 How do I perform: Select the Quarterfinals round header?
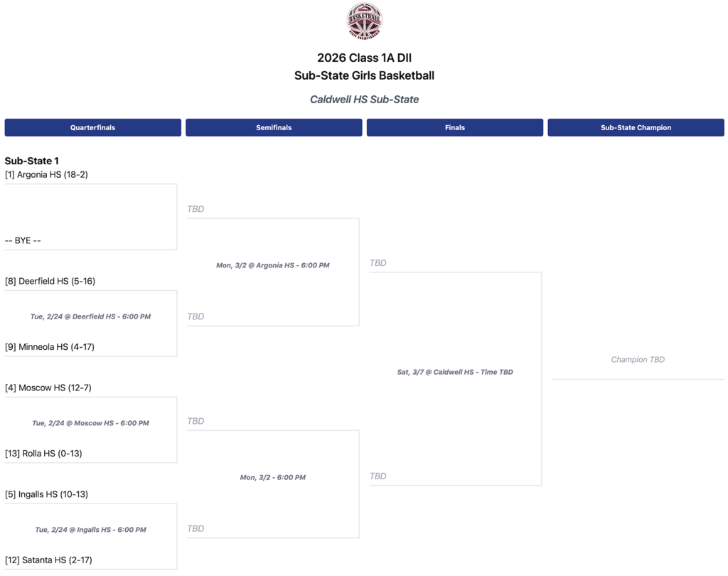pyautogui.click(x=92, y=127)
